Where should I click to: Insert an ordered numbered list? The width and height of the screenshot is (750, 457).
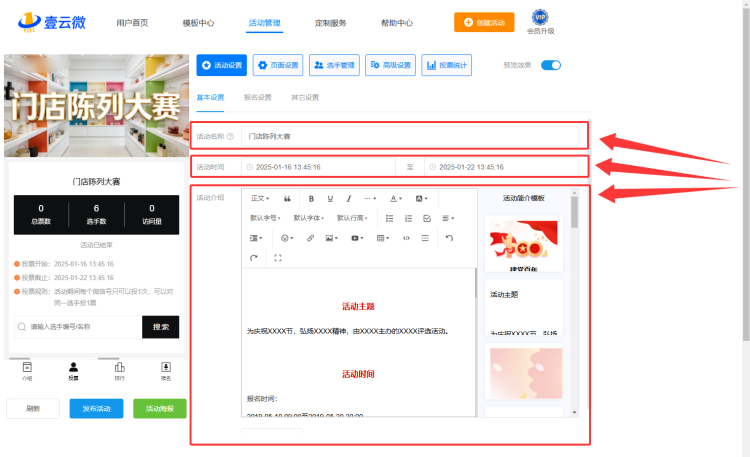click(408, 218)
